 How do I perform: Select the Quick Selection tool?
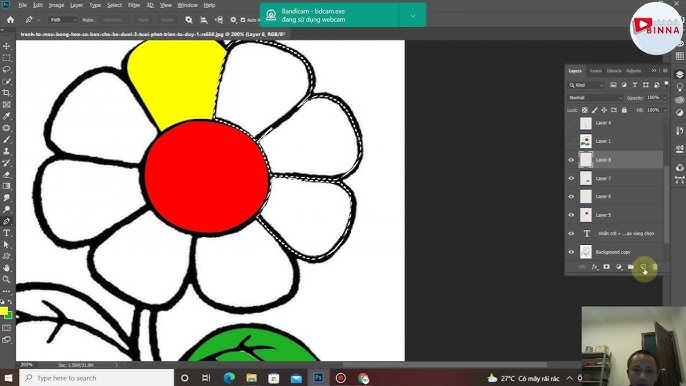[6, 81]
